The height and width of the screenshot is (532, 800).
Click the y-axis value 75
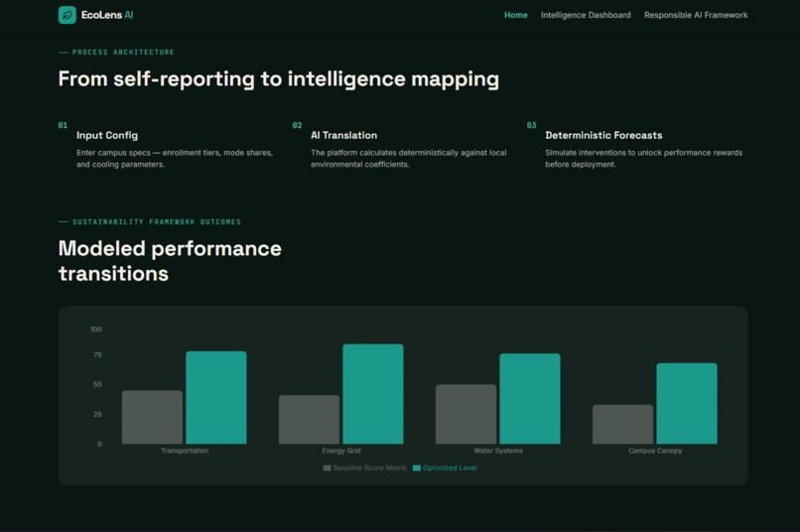97,354
